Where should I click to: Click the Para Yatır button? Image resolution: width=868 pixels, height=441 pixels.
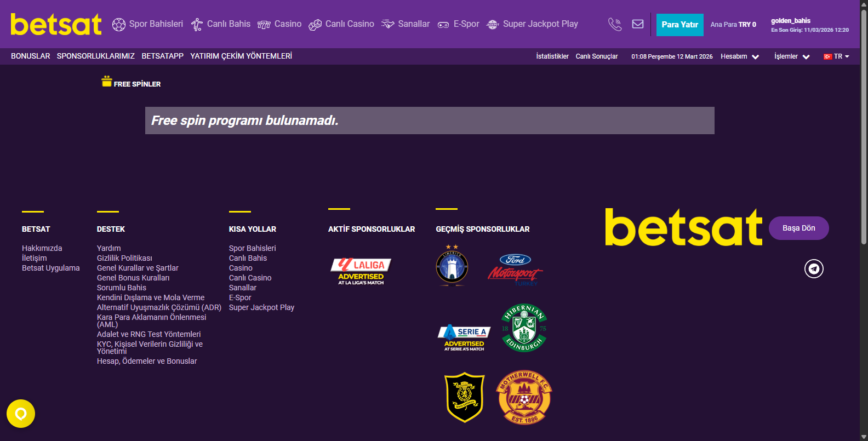[x=680, y=25]
